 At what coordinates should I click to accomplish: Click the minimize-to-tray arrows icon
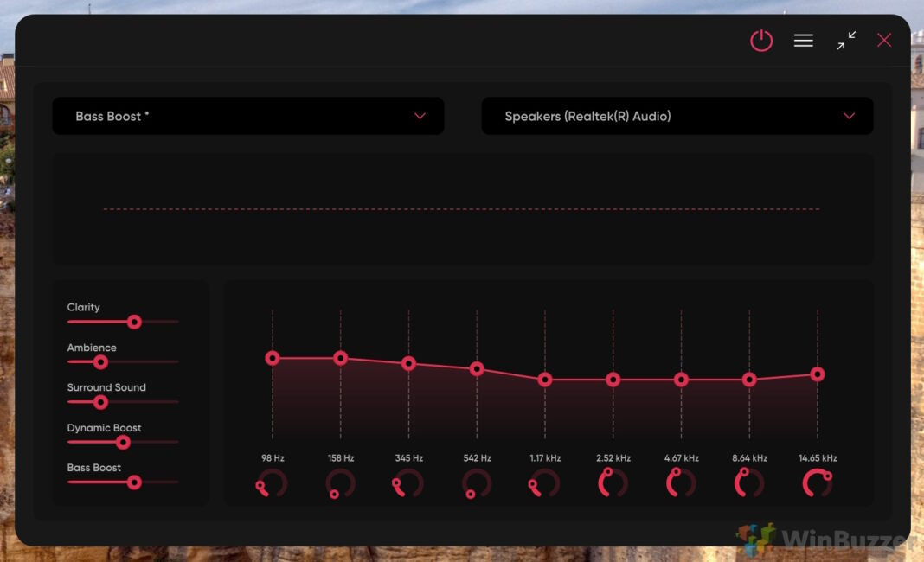click(845, 40)
